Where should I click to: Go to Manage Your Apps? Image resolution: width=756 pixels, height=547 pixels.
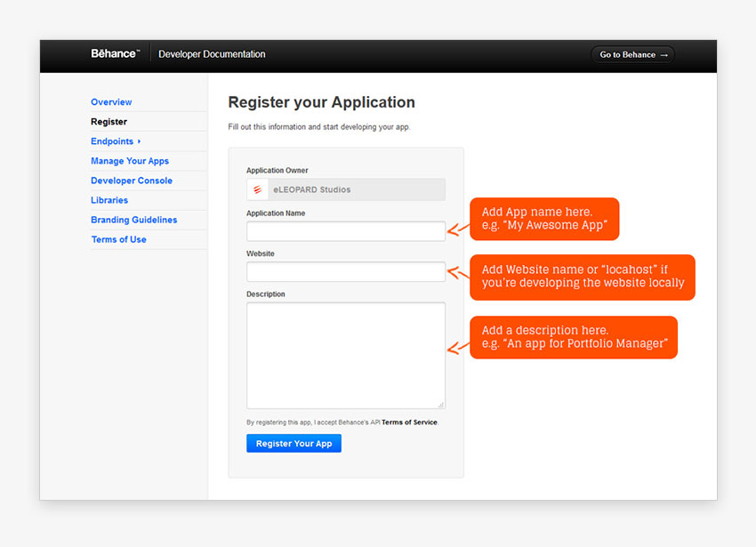coord(130,161)
